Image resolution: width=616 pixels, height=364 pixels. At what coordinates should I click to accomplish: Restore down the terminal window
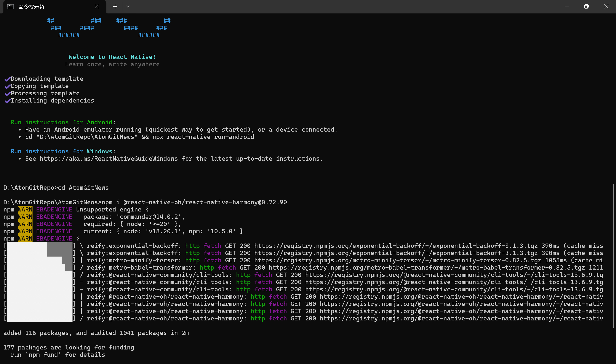[x=586, y=7]
